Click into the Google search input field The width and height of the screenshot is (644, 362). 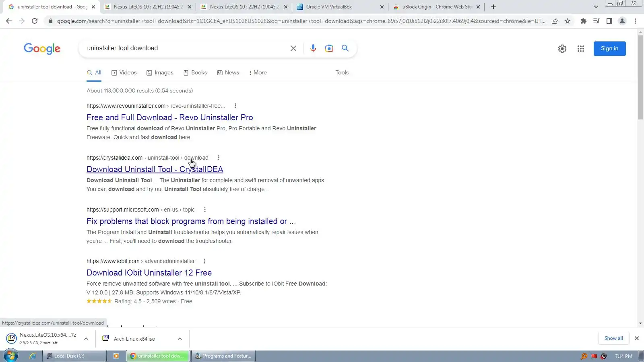(185, 48)
